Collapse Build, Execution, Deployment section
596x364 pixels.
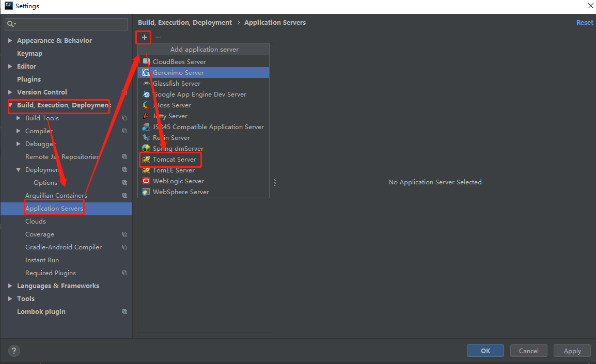click(x=11, y=105)
